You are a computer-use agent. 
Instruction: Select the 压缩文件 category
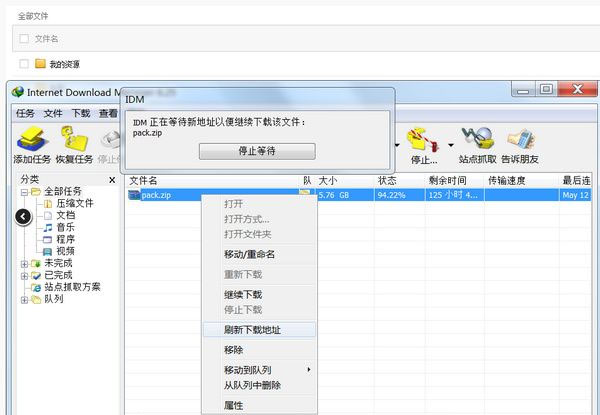point(75,203)
